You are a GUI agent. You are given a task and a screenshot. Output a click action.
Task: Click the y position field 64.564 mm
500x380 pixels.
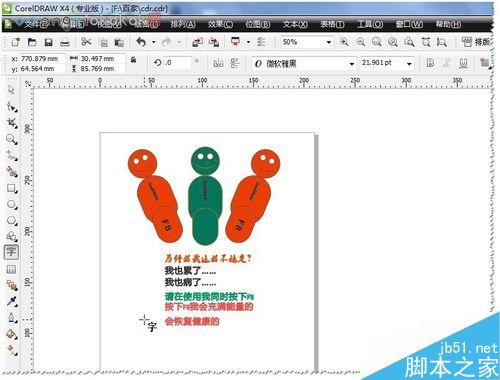point(42,69)
